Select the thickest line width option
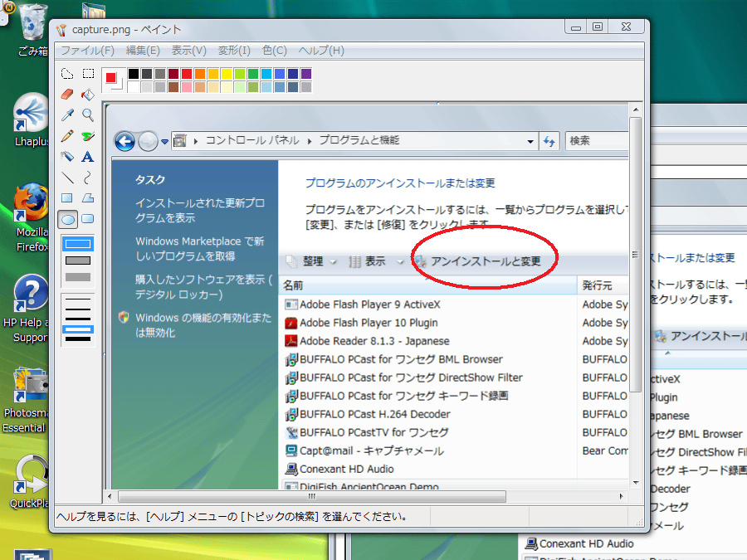Screen dimensions: 747x560 tap(78, 339)
